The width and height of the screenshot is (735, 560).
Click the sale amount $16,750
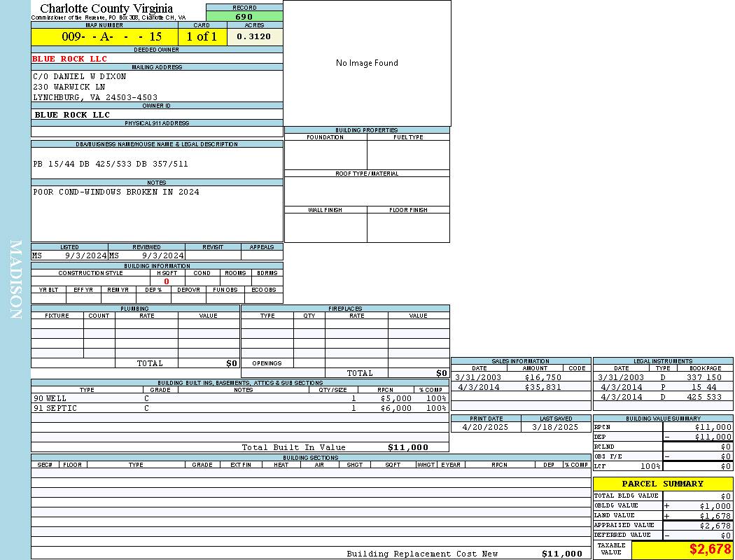pyautogui.click(x=542, y=377)
